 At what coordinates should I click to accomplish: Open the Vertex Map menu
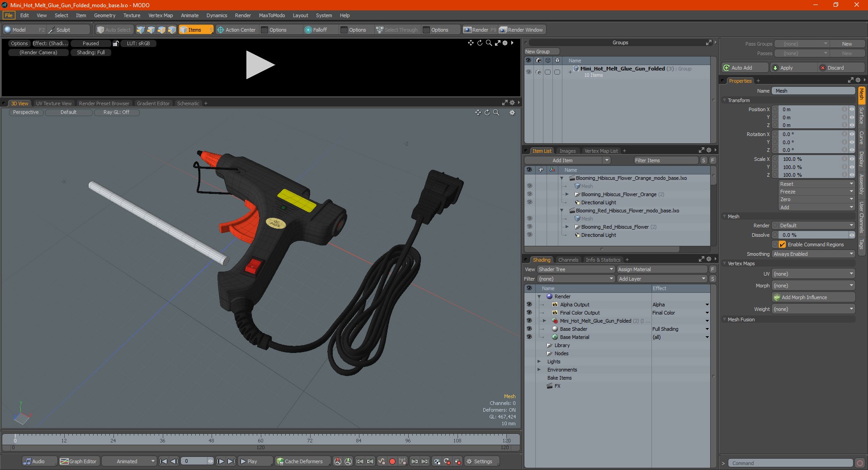[x=160, y=15]
